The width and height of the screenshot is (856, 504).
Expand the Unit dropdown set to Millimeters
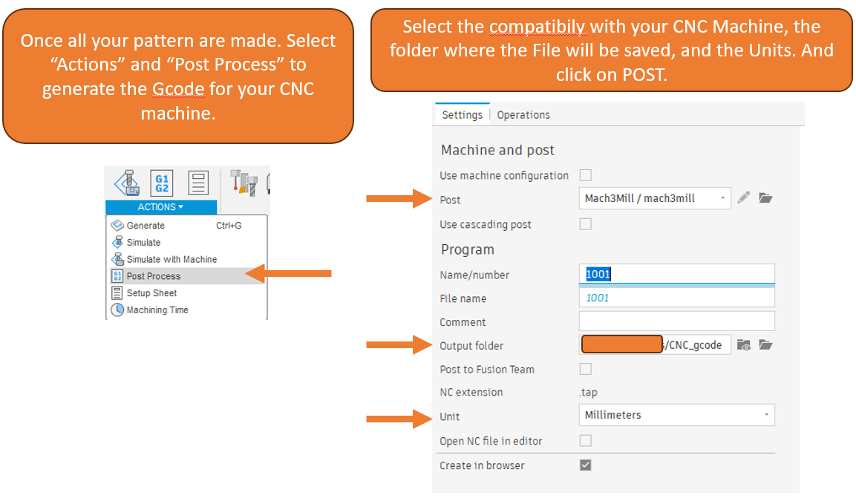point(676,415)
